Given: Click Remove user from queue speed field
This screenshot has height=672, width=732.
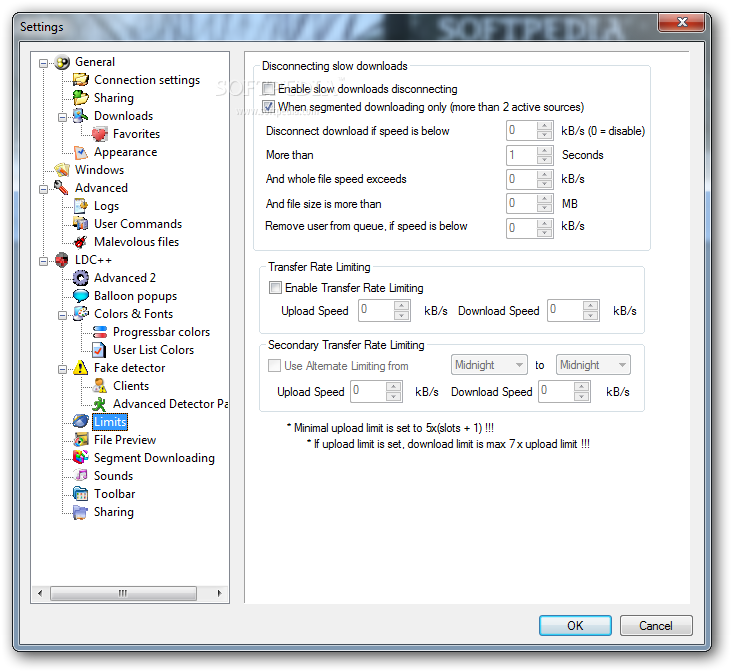Looking at the screenshot, I should point(521,228).
